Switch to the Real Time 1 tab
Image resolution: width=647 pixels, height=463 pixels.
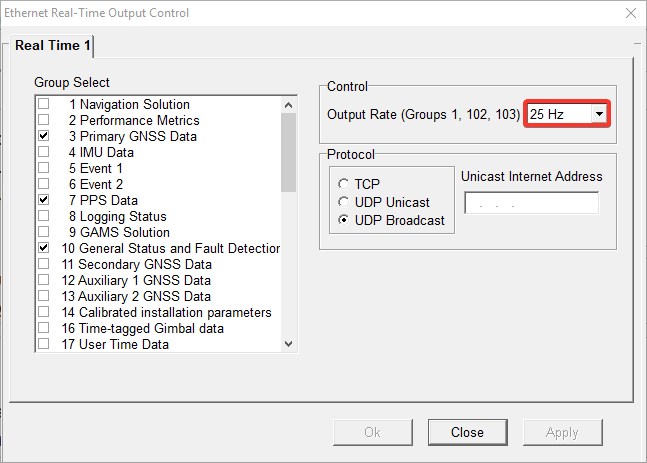click(53, 45)
